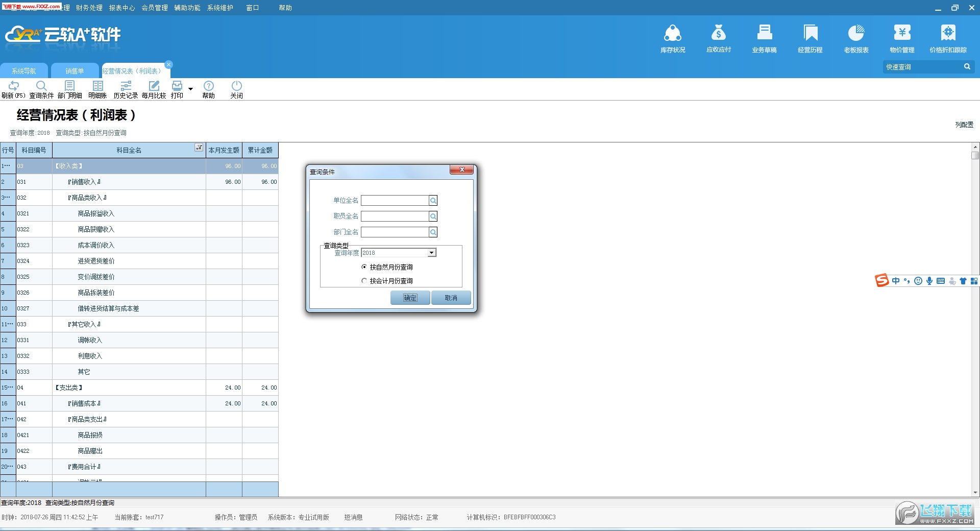Screen dimensions: 980x531
Task: Click the 每月比较 monthly comparison icon
Action: [x=154, y=89]
